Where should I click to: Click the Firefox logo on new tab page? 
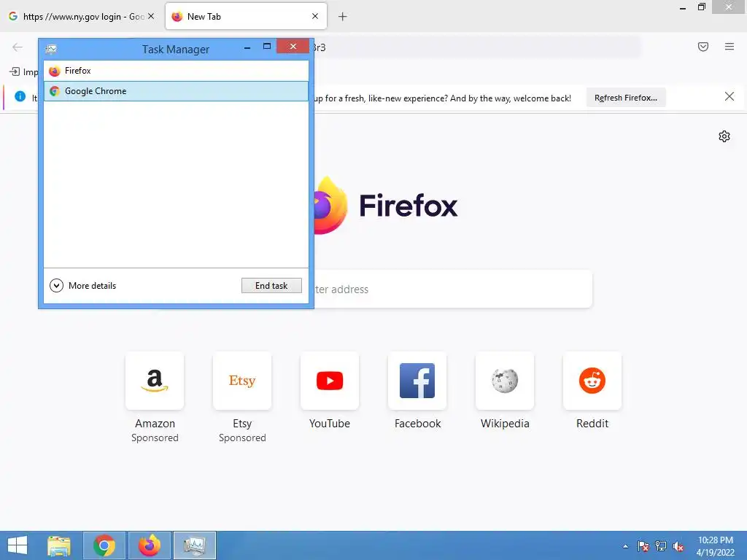pyautogui.click(x=331, y=205)
